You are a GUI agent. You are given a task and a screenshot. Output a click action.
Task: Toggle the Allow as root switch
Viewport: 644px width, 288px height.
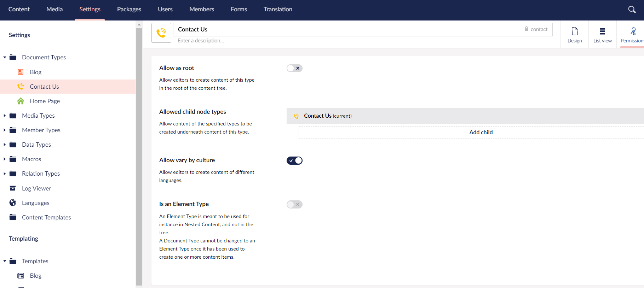click(294, 68)
